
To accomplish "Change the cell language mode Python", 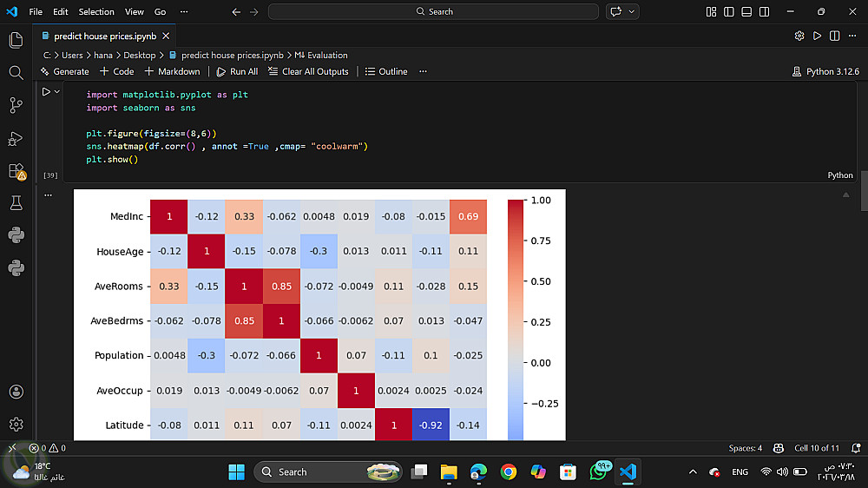I will pyautogui.click(x=839, y=175).
